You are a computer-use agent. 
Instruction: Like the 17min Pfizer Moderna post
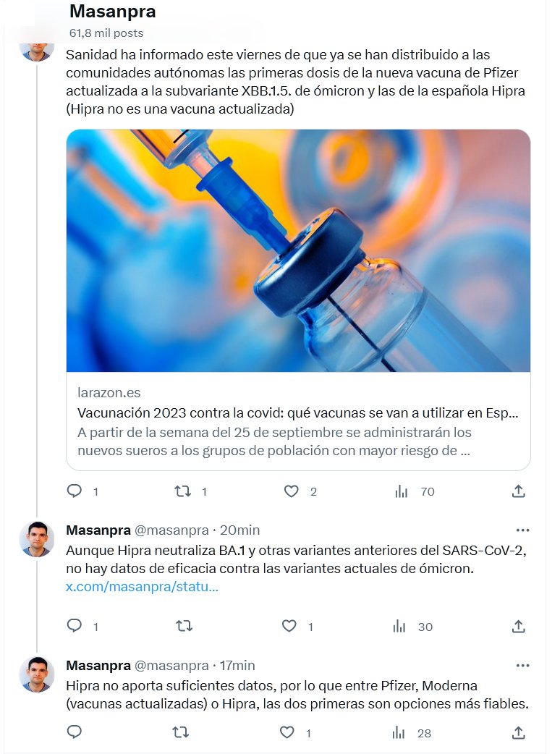[287, 732]
